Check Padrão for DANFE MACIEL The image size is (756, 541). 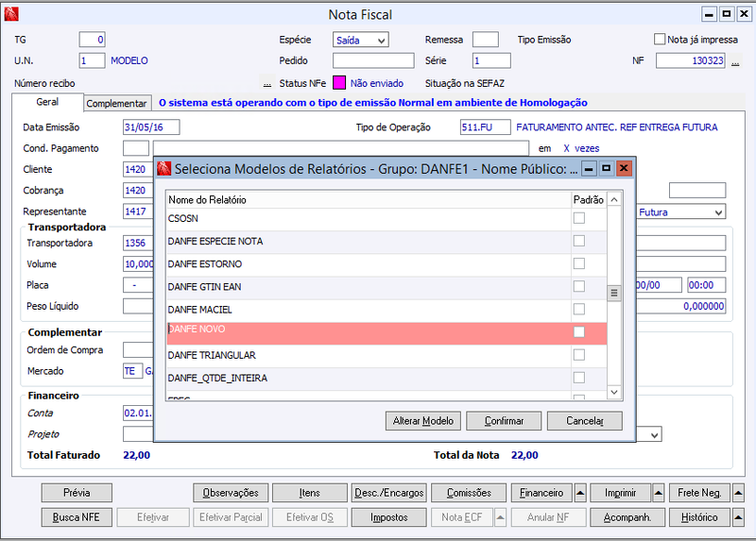coord(579,309)
